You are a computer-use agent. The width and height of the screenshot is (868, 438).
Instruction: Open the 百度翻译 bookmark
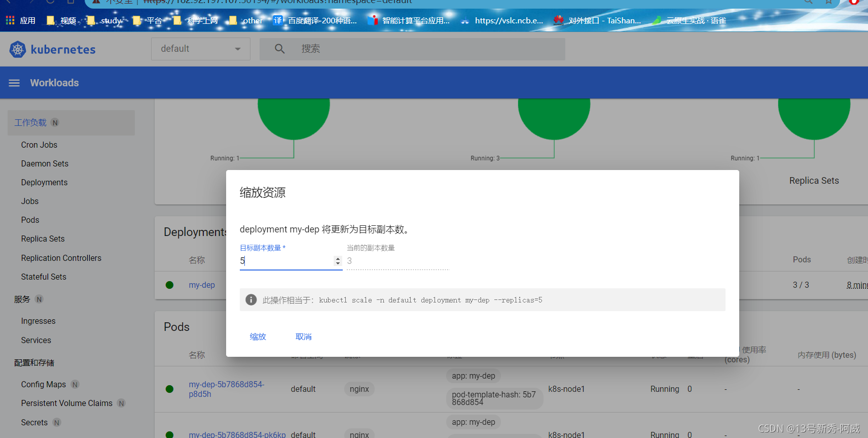point(315,20)
